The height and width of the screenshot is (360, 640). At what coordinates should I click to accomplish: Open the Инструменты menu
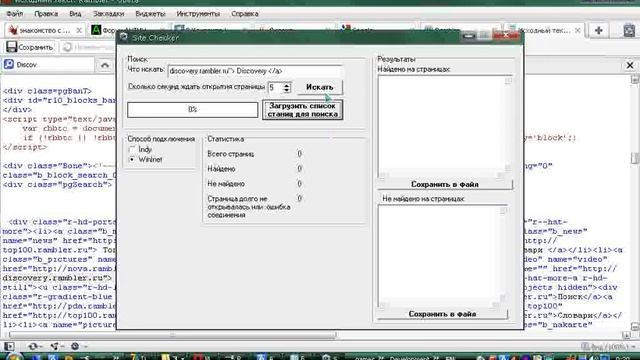(198, 13)
